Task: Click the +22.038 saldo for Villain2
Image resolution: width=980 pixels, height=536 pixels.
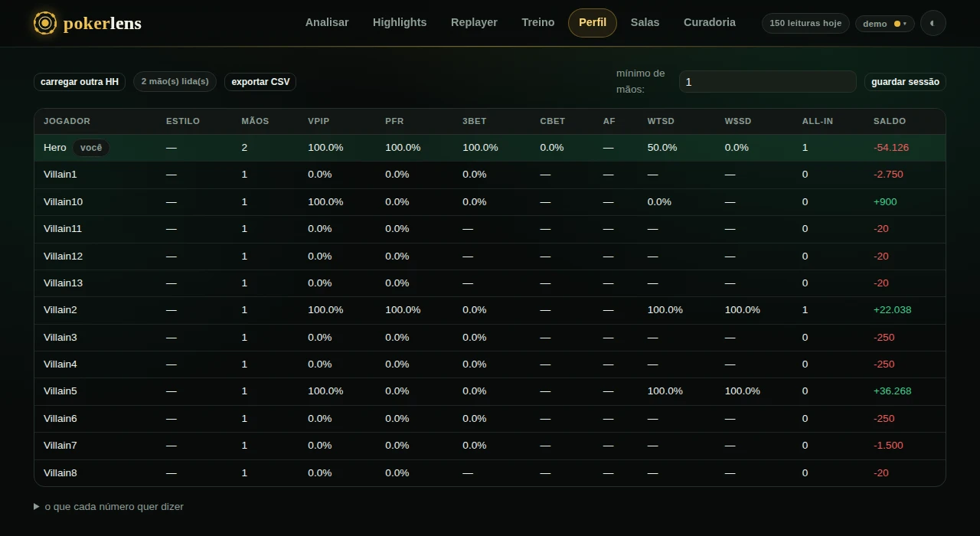Action: click(893, 310)
